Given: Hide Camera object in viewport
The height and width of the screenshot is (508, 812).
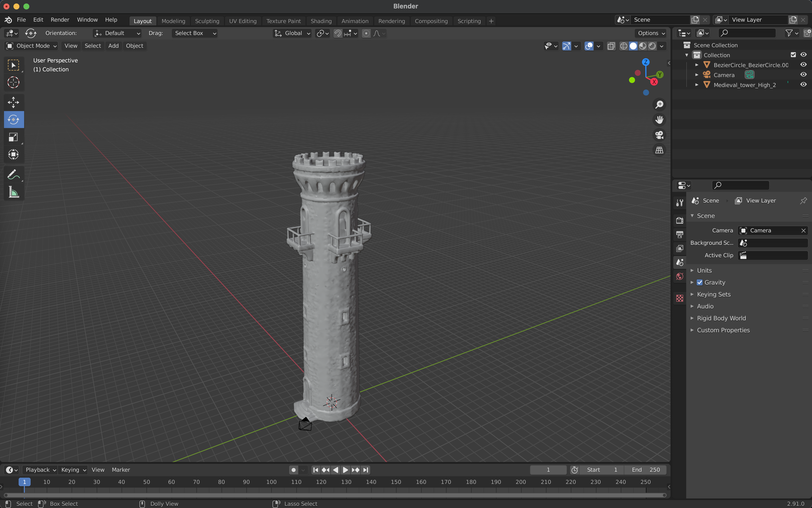Looking at the screenshot, I should 803,75.
